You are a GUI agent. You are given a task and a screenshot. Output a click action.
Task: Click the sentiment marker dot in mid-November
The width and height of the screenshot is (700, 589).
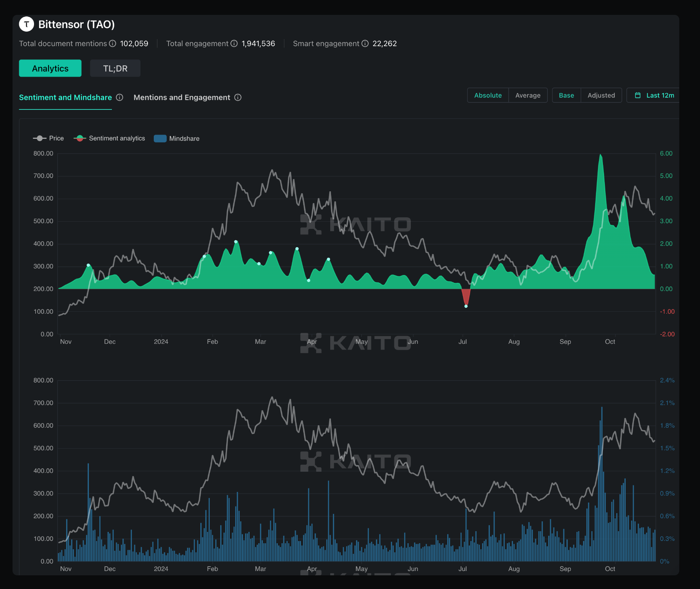pyautogui.click(x=88, y=265)
